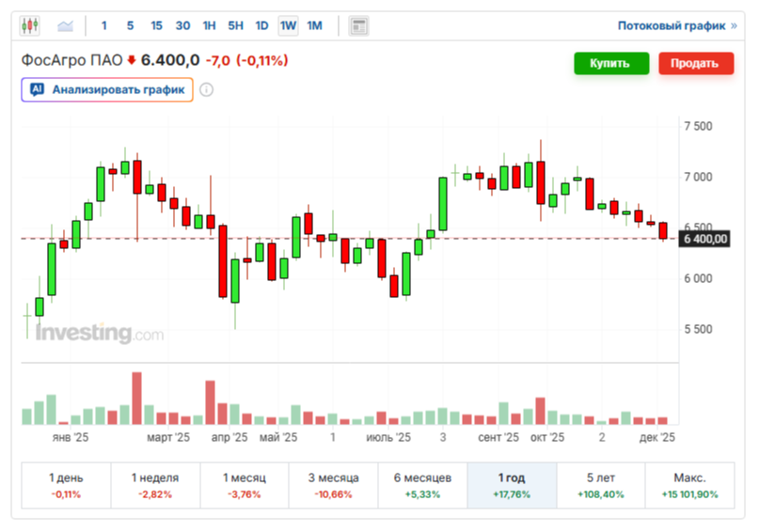This screenshot has width=759, height=532.
Task: Select the 5 minute interval
Action: (130, 25)
